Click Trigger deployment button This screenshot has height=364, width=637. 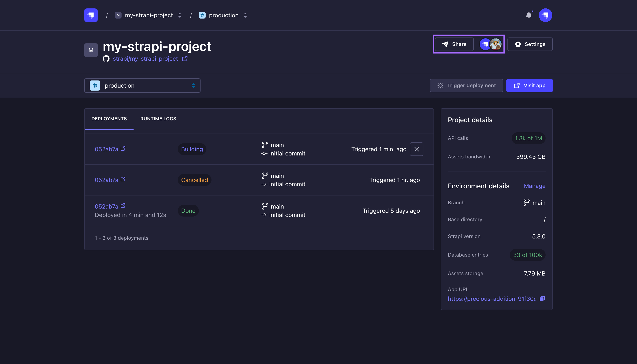click(x=466, y=86)
